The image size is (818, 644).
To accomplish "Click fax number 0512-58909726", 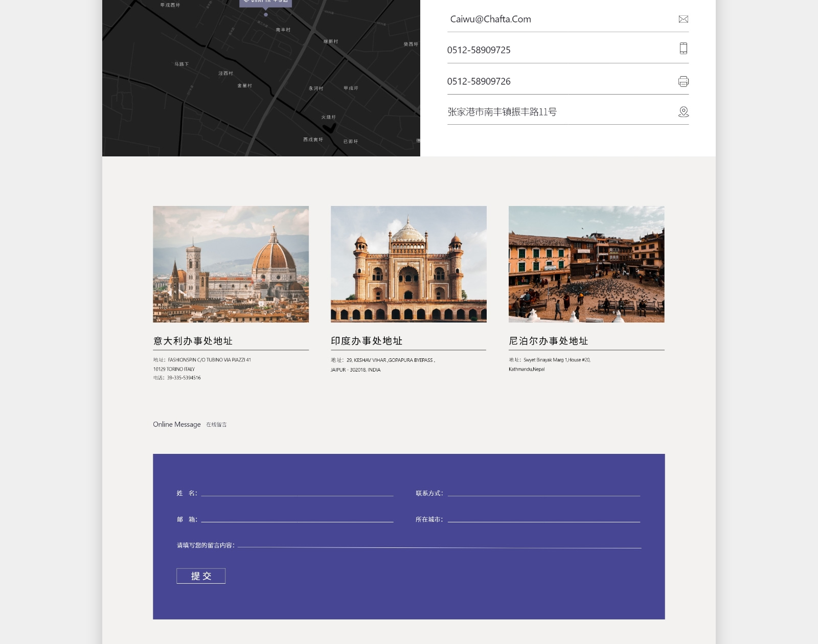I will click(479, 81).
